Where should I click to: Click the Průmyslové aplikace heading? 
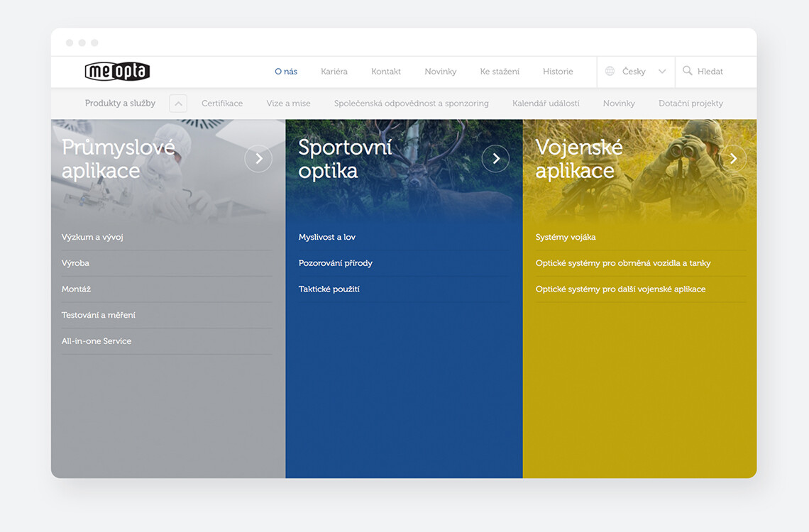click(118, 159)
